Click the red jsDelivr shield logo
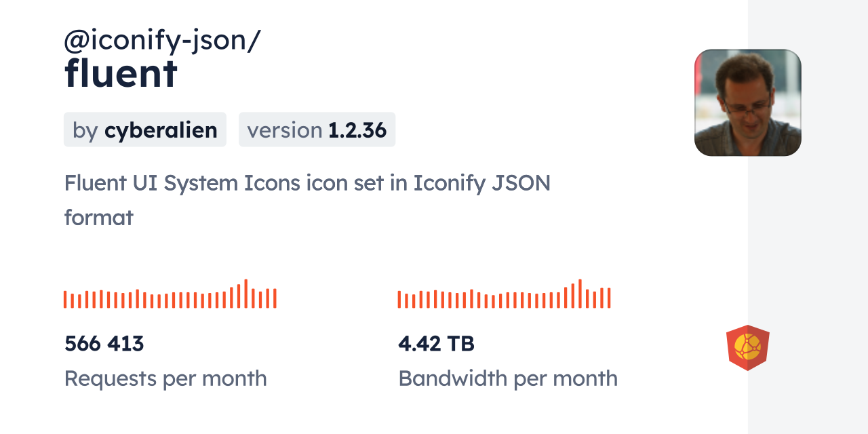This screenshot has height=434, width=868. click(x=747, y=348)
